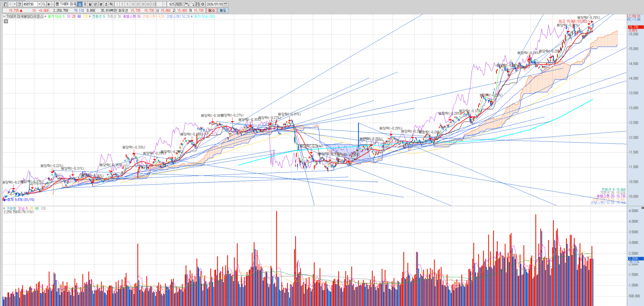
Task: Toggle the 거래량 volume legend marker
Action: pyautogui.click(x=4, y=208)
